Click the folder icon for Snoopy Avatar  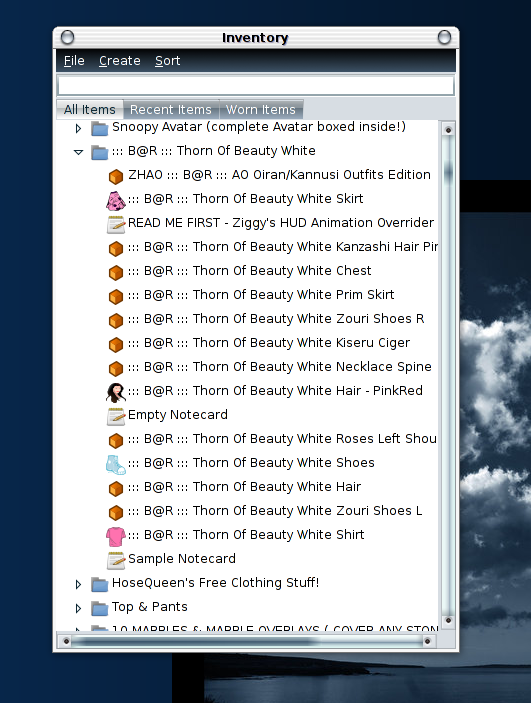point(100,129)
